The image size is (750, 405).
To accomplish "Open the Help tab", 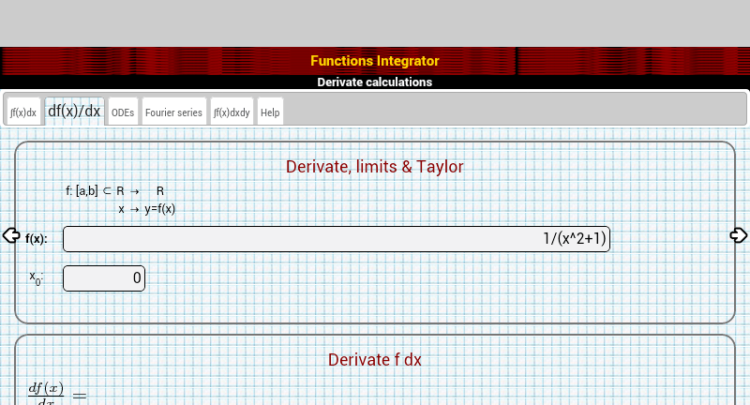I will [x=270, y=112].
